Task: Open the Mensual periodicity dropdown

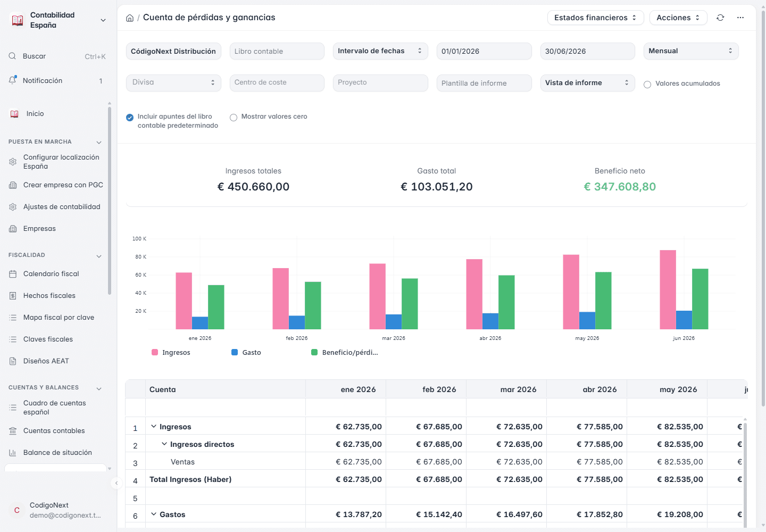Action: [x=691, y=51]
